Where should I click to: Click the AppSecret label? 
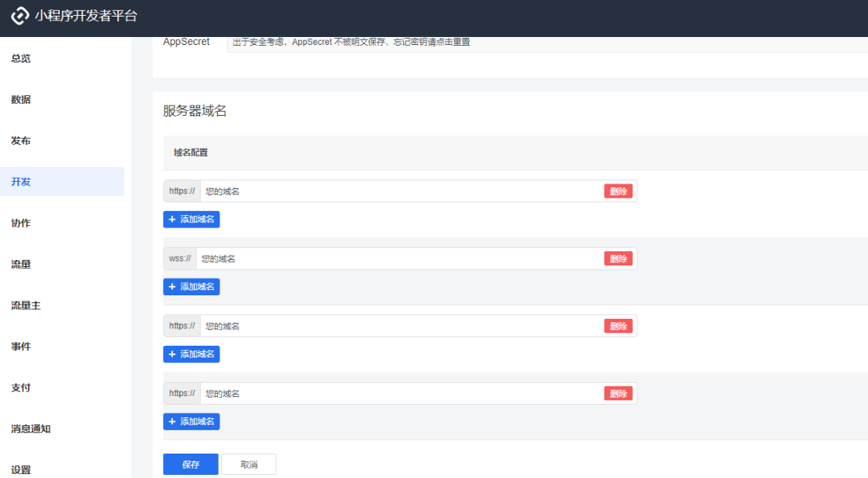[186, 42]
